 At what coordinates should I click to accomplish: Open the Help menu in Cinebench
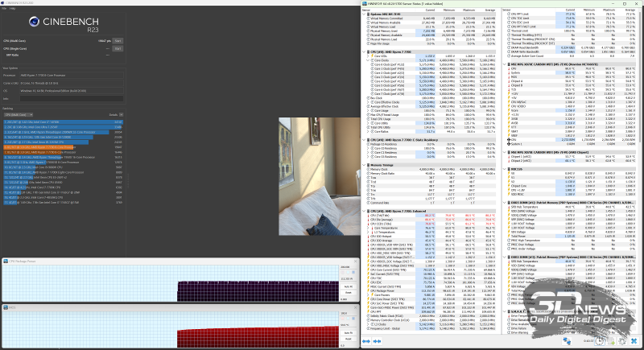pyautogui.click(x=12, y=8)
